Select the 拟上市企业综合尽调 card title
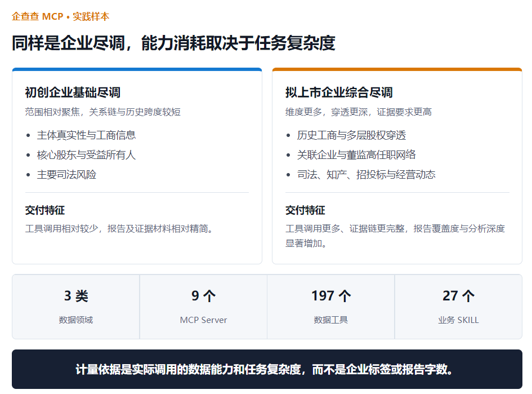532x394 pixels. (338, 92)
